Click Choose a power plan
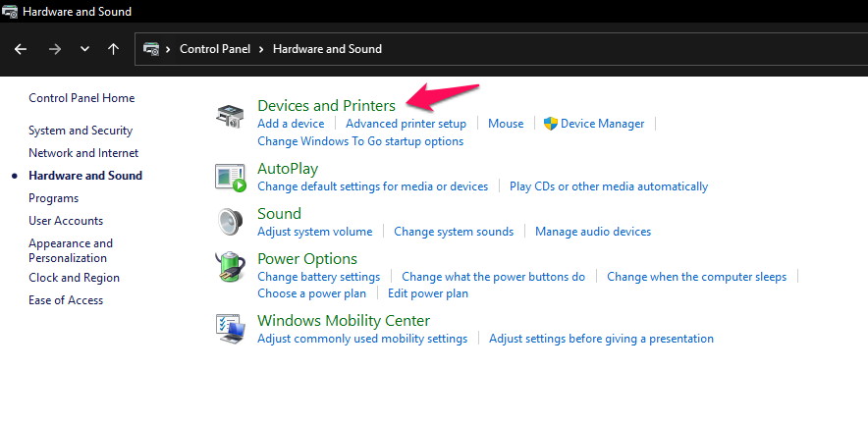The height and width of the screenshot is (424, 868). pos(311,293)
